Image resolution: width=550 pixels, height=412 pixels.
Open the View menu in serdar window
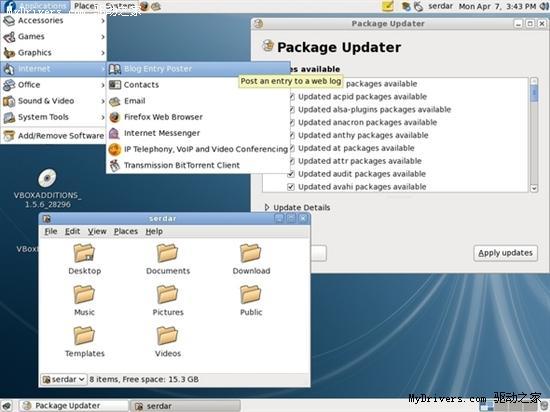coord(97,231)
